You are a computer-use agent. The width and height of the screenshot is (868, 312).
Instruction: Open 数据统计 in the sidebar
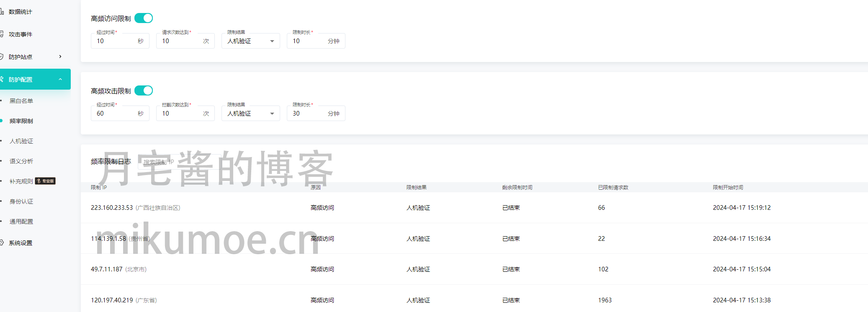20,12
